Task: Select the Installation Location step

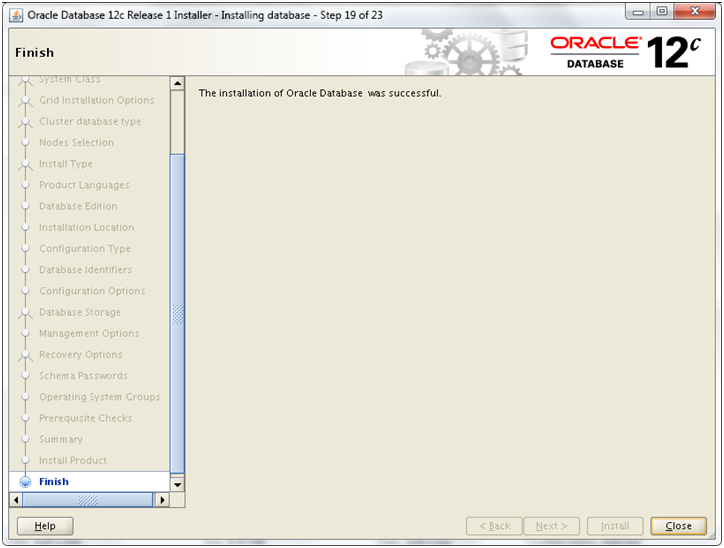Action: (86, 227)
